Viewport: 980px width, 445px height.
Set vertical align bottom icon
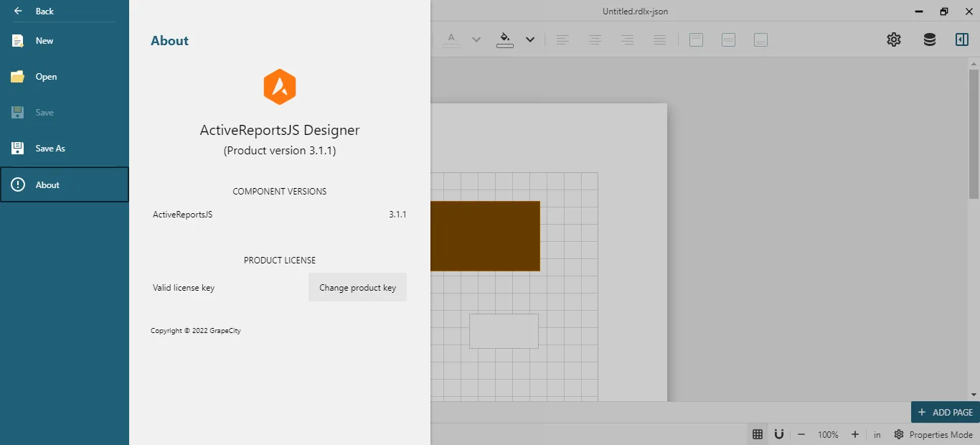pos(760,39)
